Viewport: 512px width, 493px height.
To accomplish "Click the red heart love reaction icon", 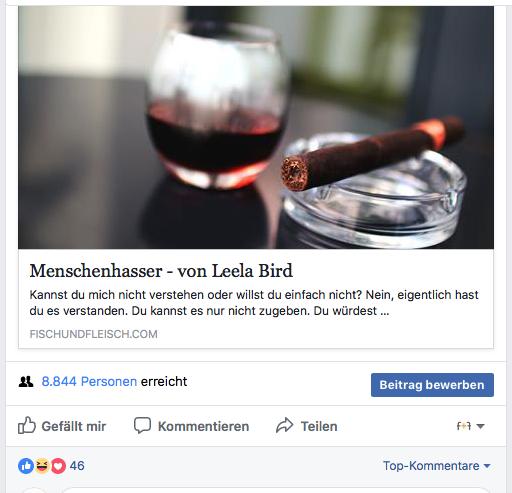I will pos(58,466).
